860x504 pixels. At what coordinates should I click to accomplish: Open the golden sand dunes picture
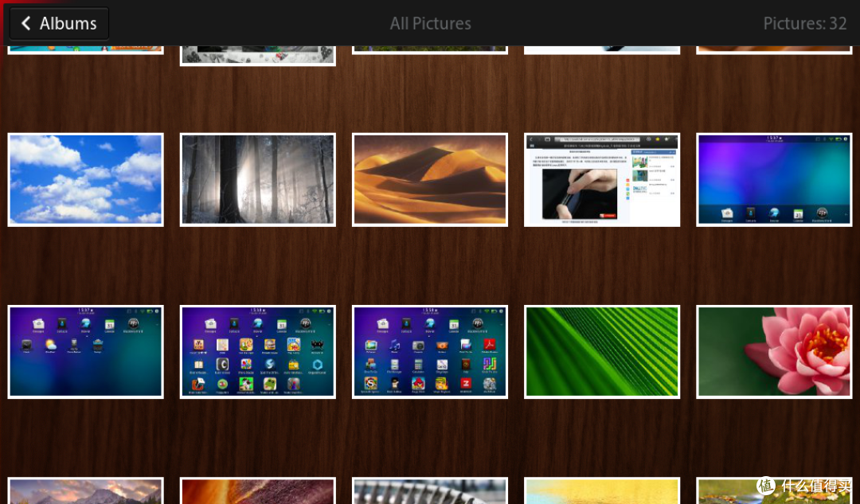[430, 180]
